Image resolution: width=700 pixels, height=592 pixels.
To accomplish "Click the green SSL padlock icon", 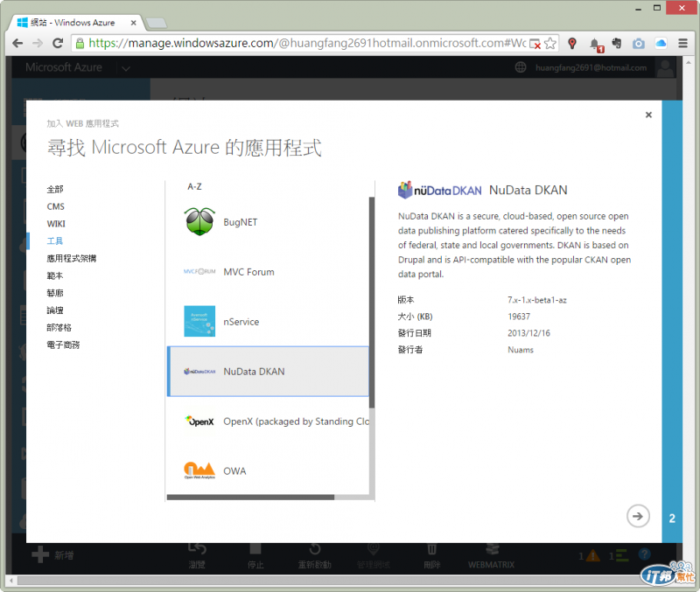I will pyautogui.click(x=80, y=43).
